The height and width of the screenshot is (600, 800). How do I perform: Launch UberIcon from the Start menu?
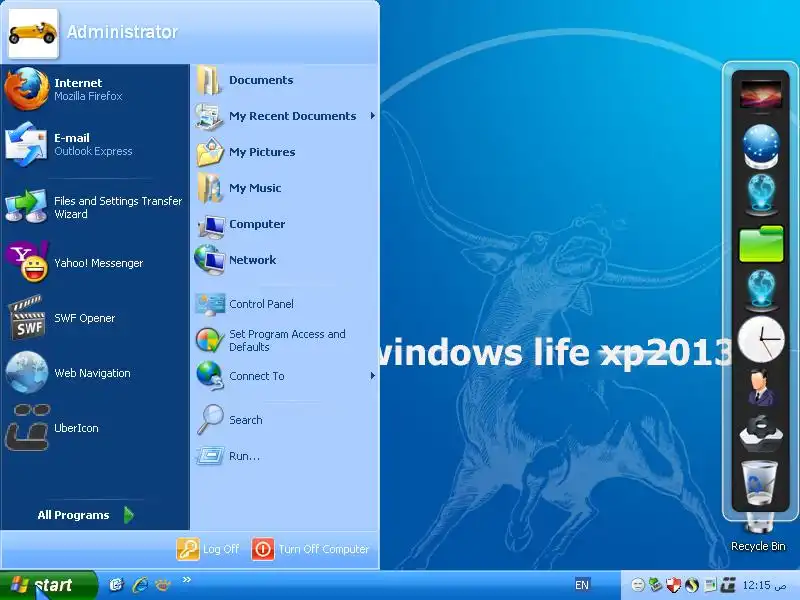(x=95, y=428)
